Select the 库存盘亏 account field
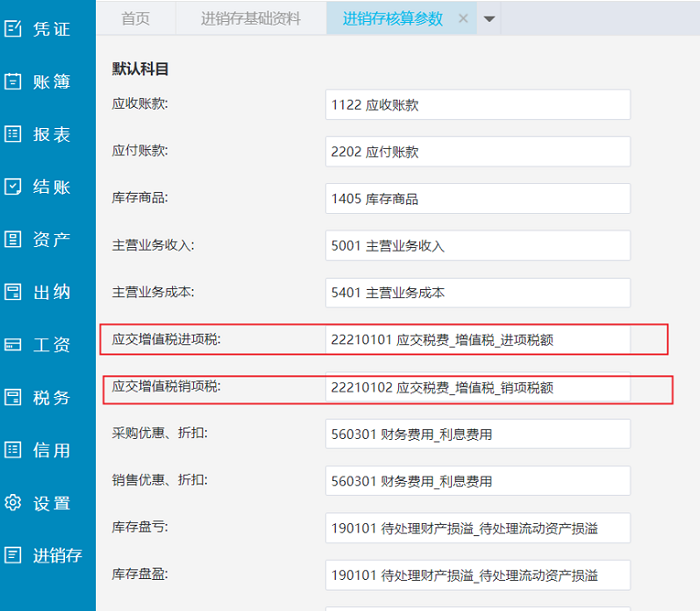This screenshot has height=611, width=700. pos(477,528)
